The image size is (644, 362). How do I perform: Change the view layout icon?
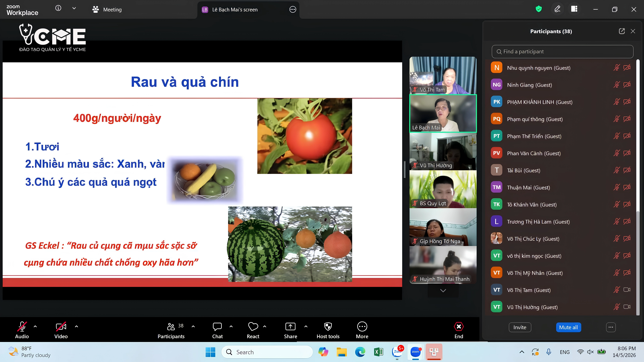tap(574, 9)
